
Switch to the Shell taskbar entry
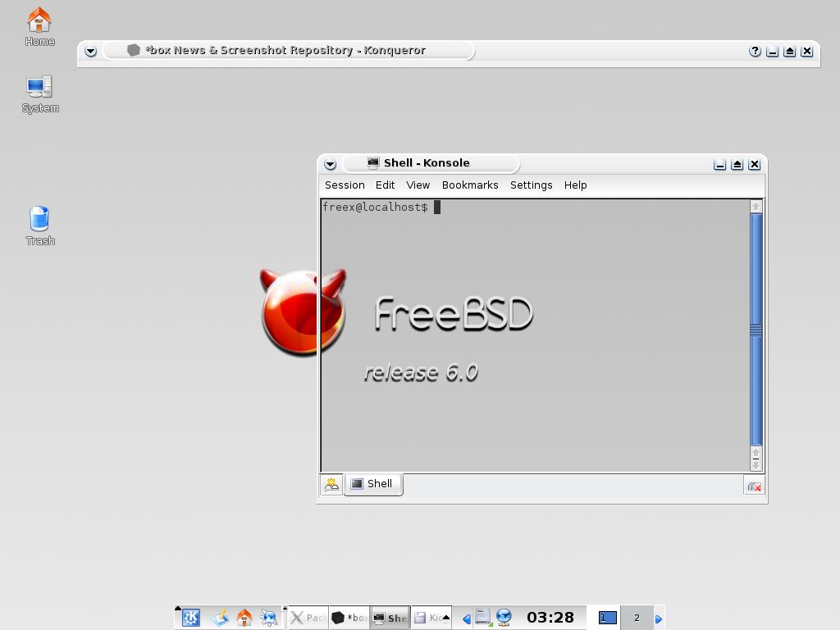390,618
